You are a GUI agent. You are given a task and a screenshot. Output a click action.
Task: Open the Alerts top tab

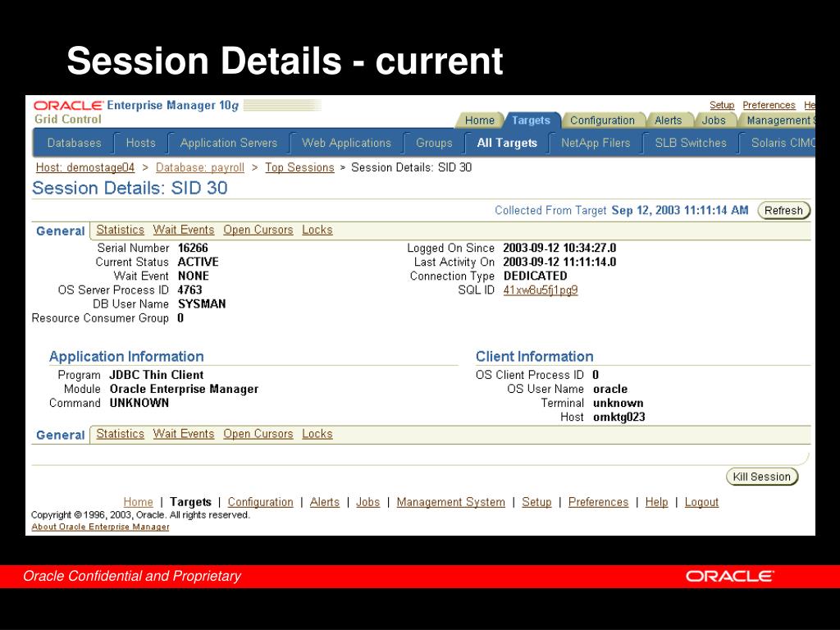tap(668, 121)
